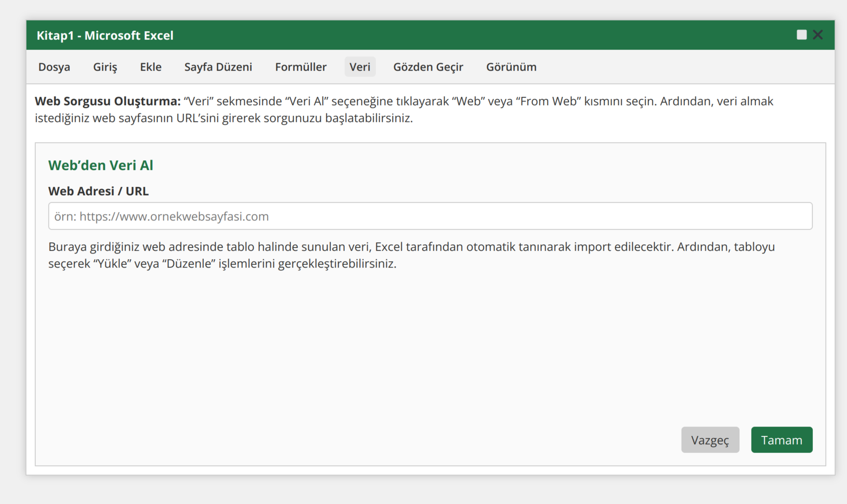Screen dimensions: 847x504
Task: Switch to the Sayfa Düzeni tab
Action: pyautogui.click(x=218, y=66)
